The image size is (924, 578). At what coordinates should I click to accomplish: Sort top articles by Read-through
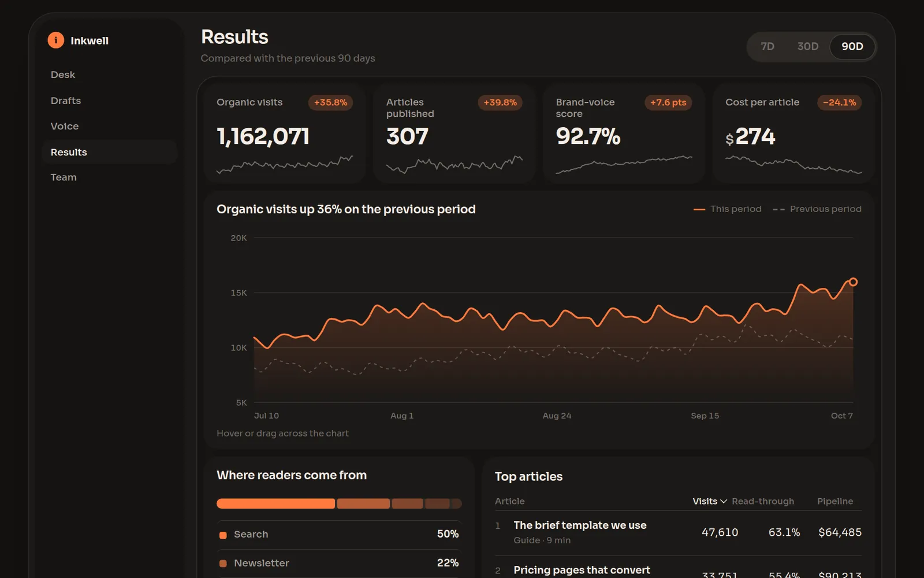pyautogui.click(x=763, y=501)
